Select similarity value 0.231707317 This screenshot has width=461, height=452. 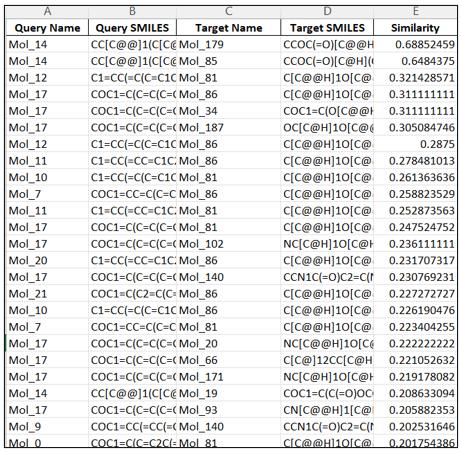click(x=415, y=260)
